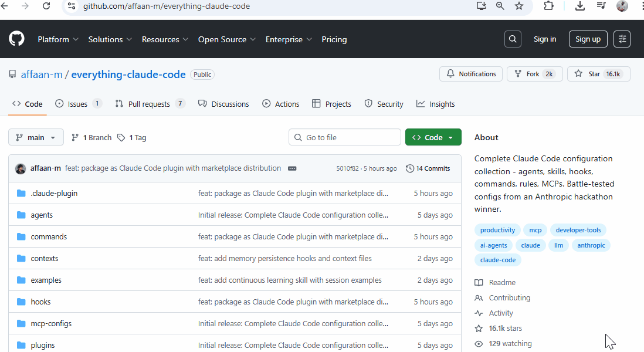Select the anthropic topic tag
The image size is (644, 352).
coord(591,245)
